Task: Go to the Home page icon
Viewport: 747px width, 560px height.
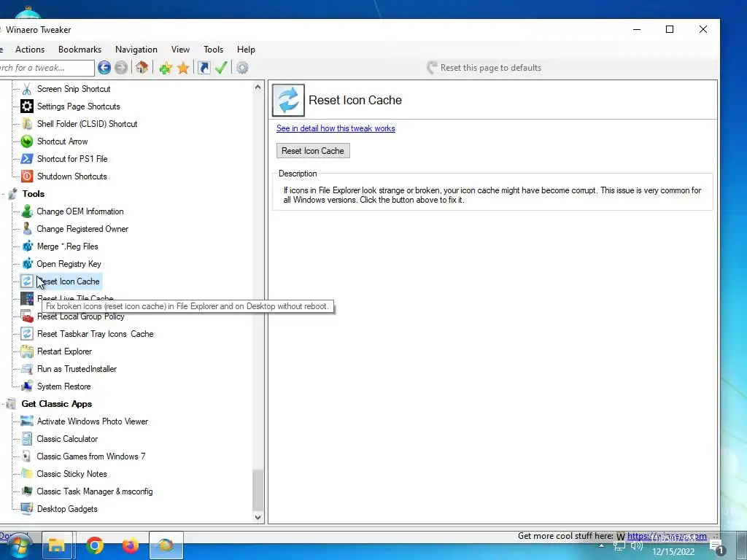Action: tap(142, 68)
